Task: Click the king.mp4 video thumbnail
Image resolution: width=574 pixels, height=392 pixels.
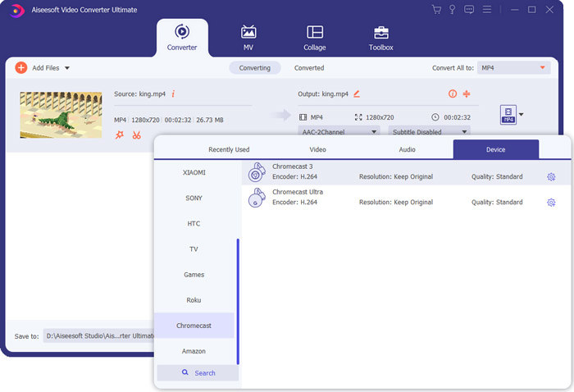Action: (x=61, y=115)
